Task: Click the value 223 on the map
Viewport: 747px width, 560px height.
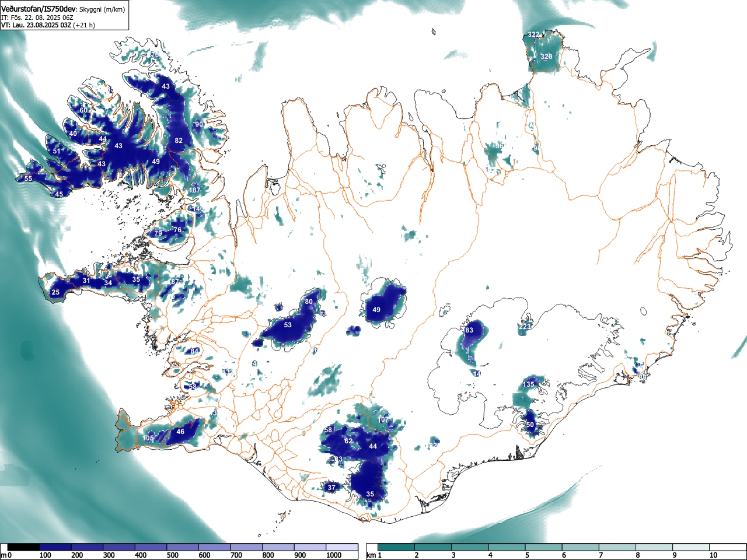Action: tap(526, 327)
